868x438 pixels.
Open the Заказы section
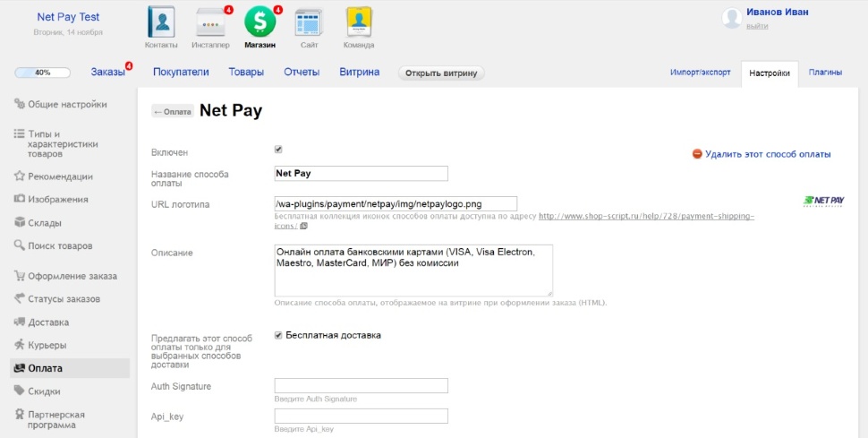[108, 72]
